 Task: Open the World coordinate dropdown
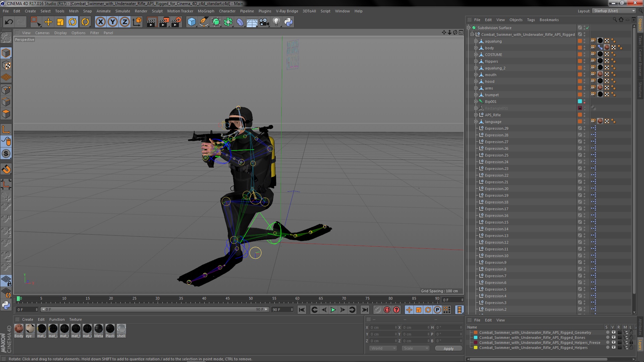pos(383,348)
